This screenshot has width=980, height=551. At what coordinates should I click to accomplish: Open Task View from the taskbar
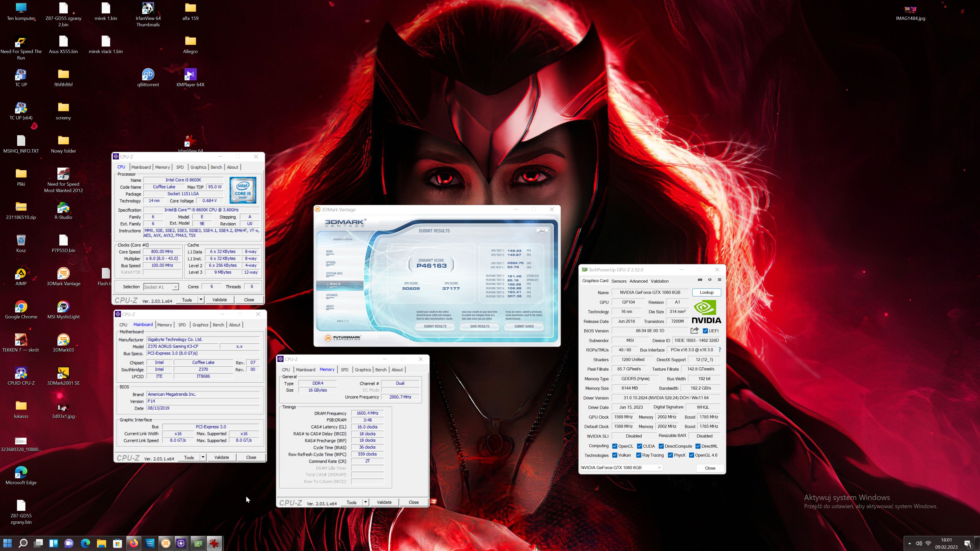click(x=39, y=543)
